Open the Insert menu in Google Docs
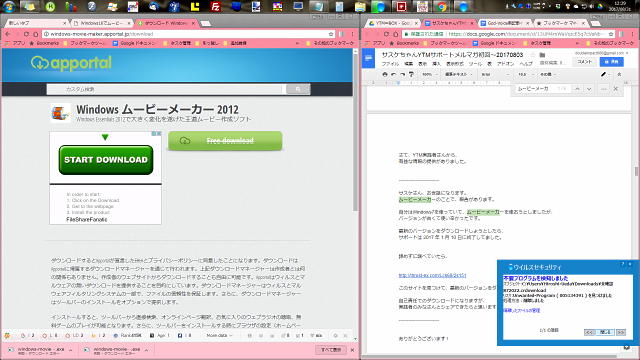The image size is (640, 360). click(x=436, y=64)
